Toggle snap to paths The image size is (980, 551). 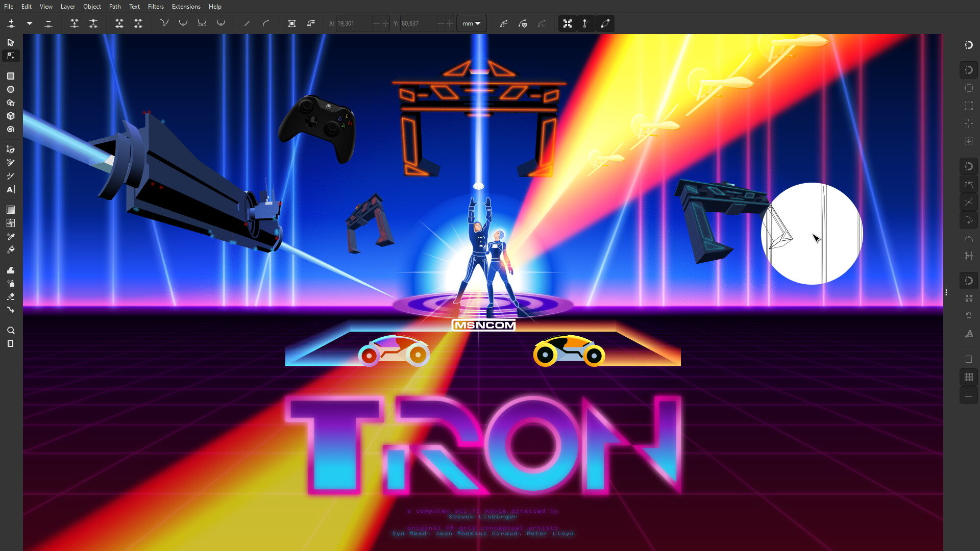[968, 184]
